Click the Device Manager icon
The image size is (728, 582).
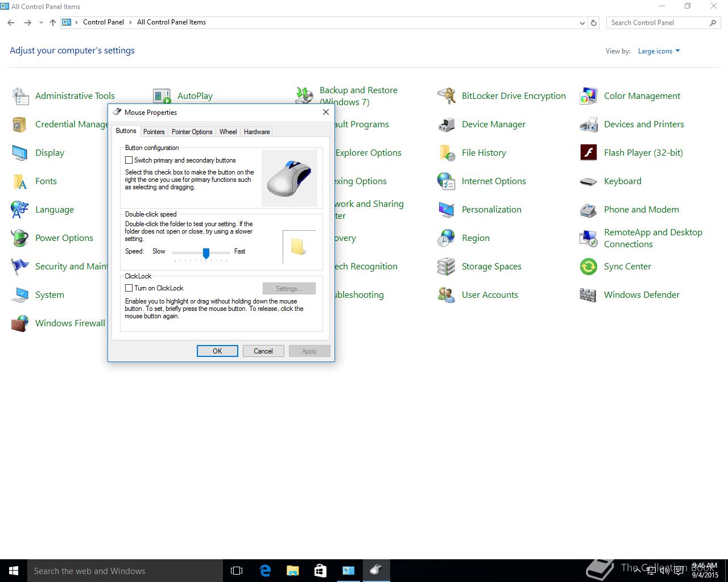point(446,124)
